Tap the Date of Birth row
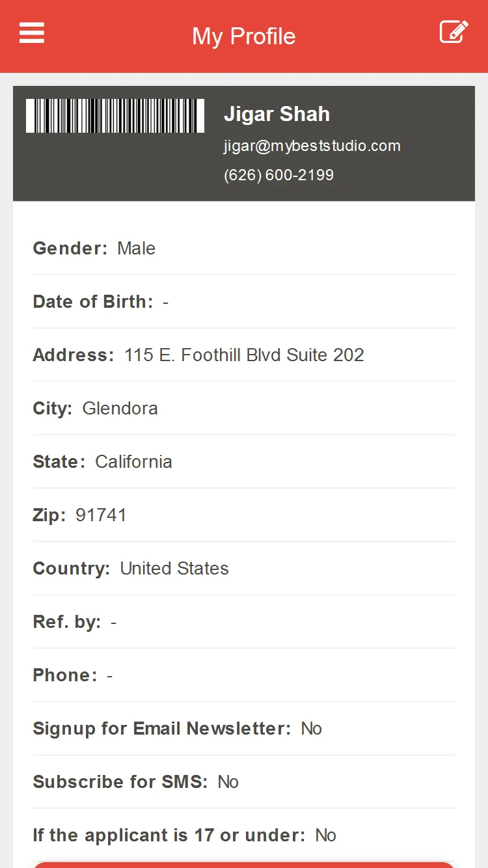 click(x=244, y=301)
